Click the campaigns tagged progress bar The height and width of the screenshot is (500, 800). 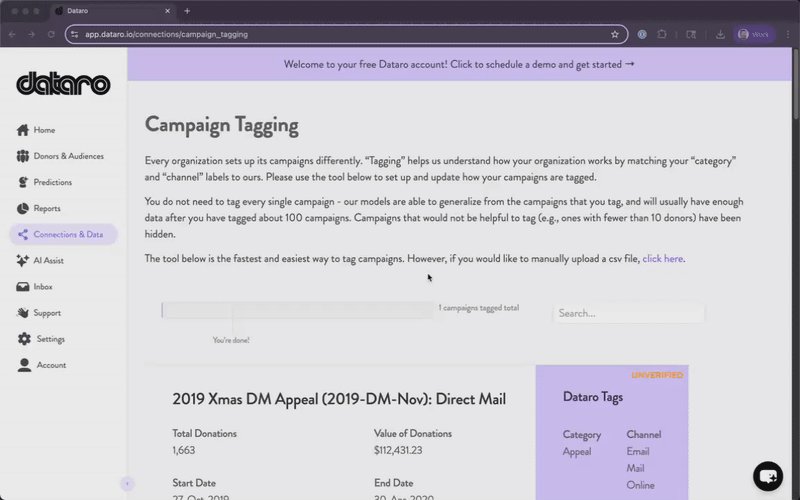coord(298,310)
